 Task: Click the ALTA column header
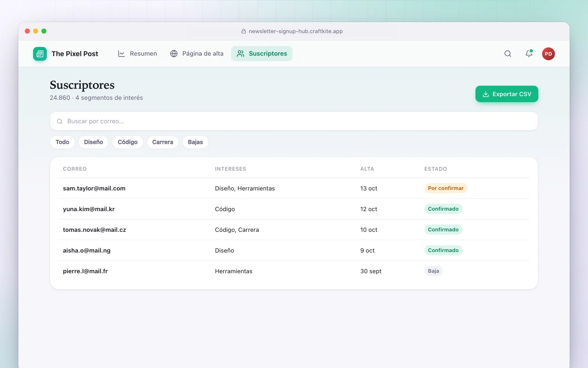coord(367,169)
